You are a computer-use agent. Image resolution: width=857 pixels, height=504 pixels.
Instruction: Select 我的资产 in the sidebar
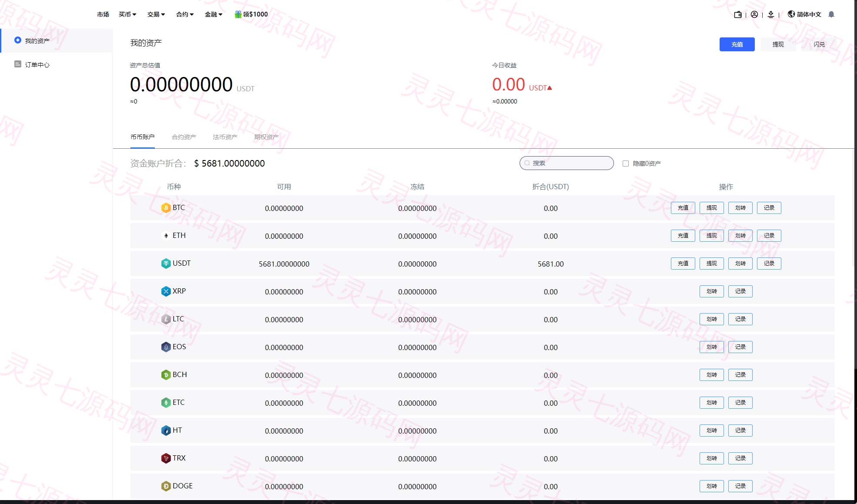click(x=57, y=40)
